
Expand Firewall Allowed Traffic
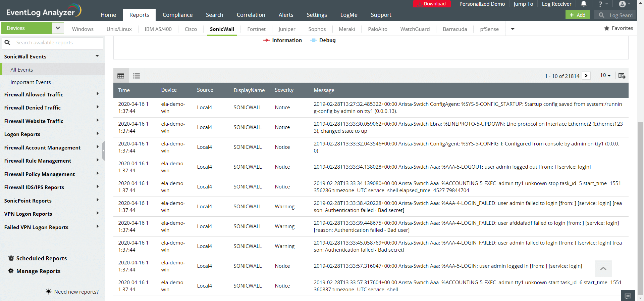(x=98, y=94)
